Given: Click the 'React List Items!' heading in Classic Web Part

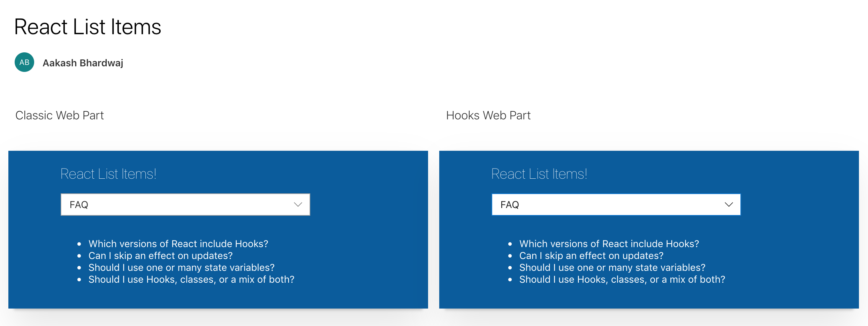Looking at the screenshot, I should tap(108, 173).
